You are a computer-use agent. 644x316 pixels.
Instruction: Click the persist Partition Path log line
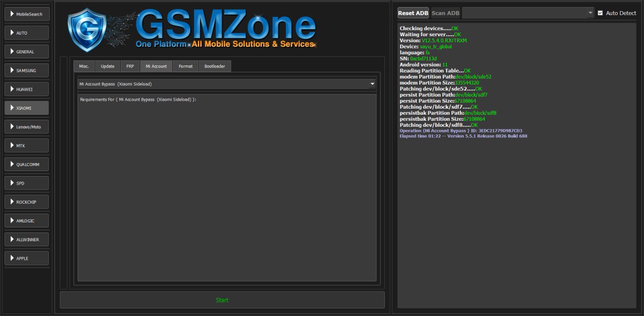click(x=443, y=95)
